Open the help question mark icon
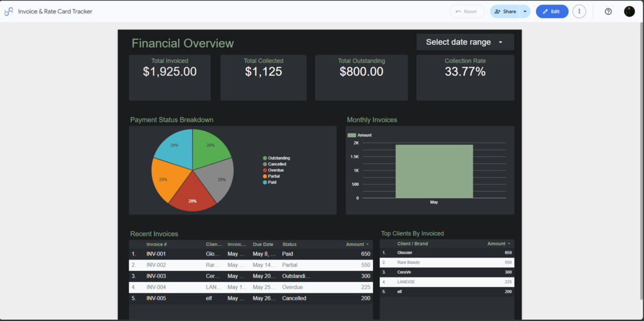 tap(608, 12)
